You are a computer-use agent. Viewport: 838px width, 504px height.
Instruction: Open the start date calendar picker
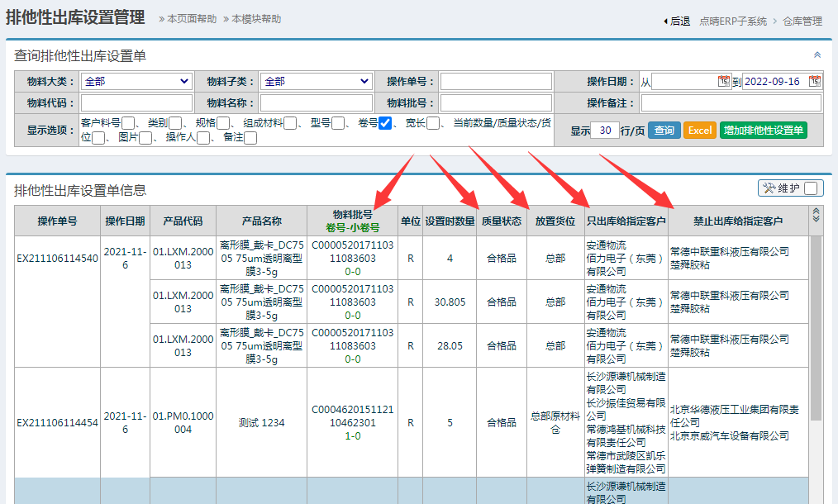pyautogui.click(x=724, y=81)
